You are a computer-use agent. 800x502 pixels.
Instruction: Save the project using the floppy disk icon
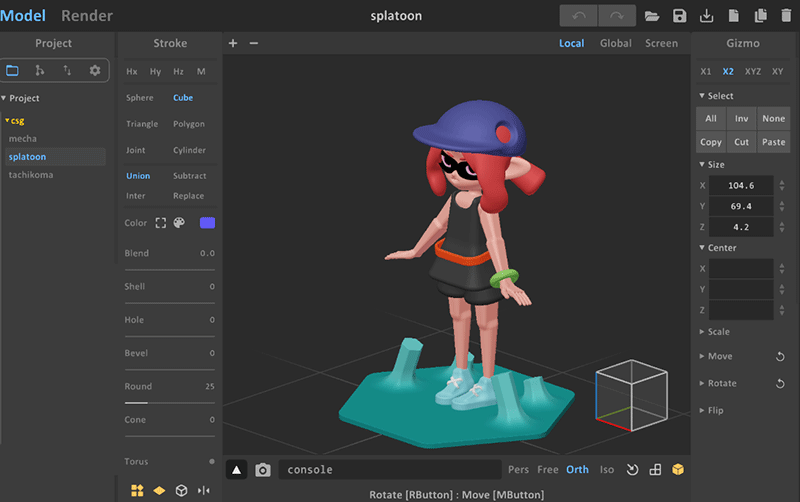tap(679, 16)
